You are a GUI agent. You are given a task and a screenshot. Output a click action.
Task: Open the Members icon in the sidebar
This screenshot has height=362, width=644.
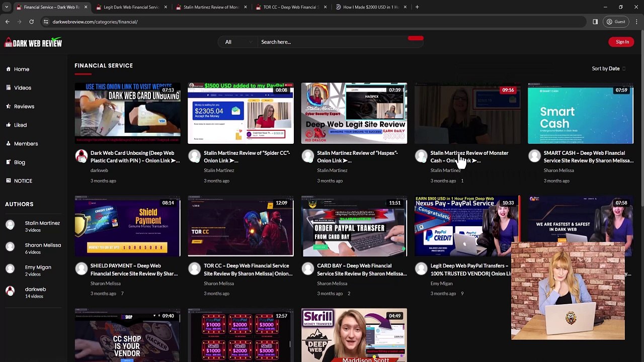(x=8, y=144)
